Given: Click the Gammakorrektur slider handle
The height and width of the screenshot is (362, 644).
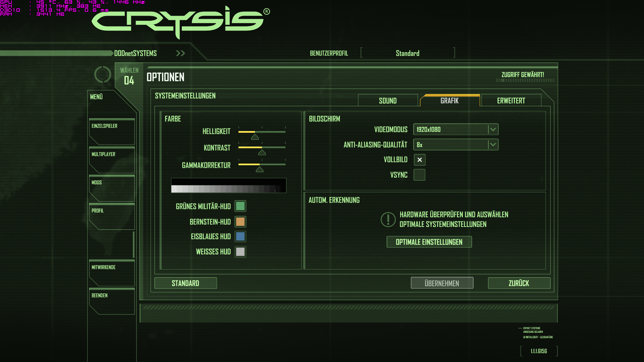Looking at the screenshot, I should pos(260,170).
